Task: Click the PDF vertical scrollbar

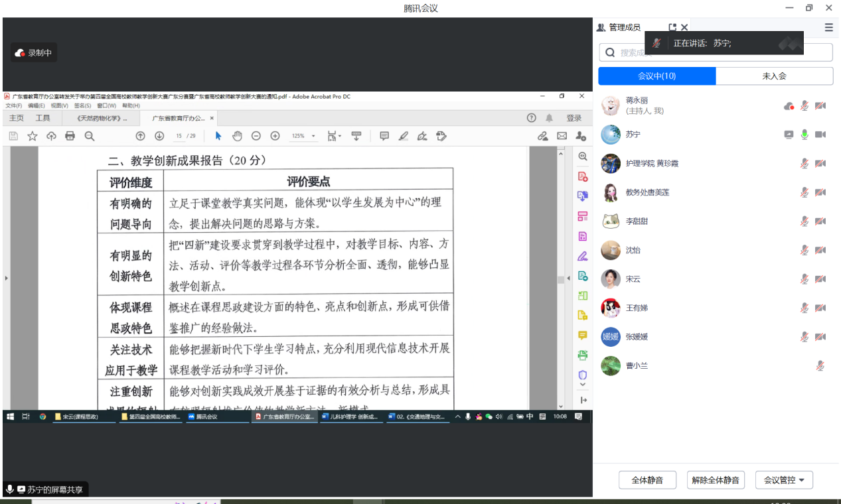Action: pos(561,279)
